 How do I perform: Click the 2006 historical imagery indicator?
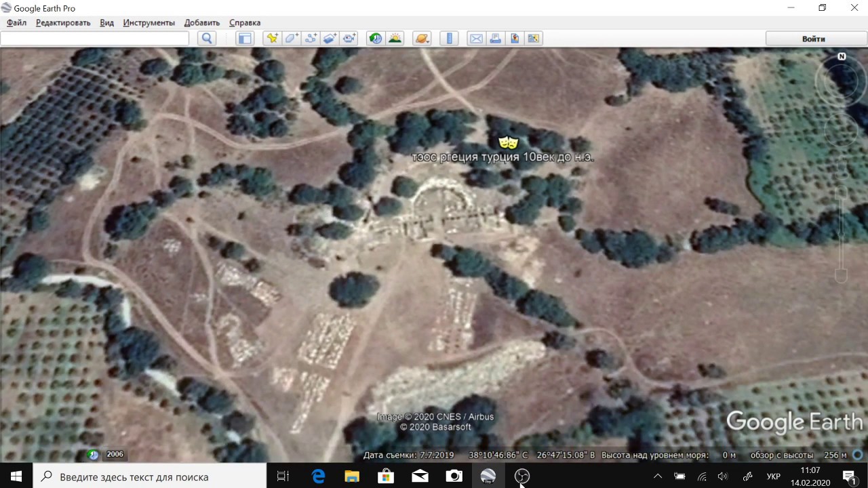click(x=114, y=454)
